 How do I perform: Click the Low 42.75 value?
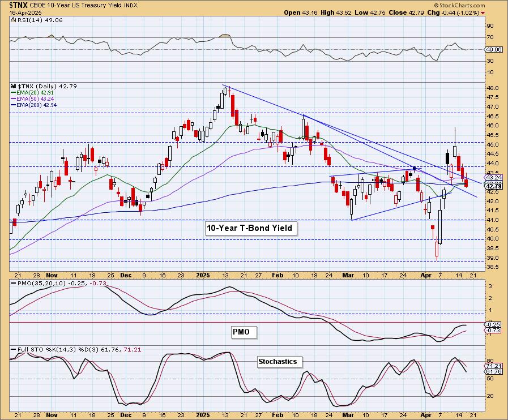(x=370, y=12)
